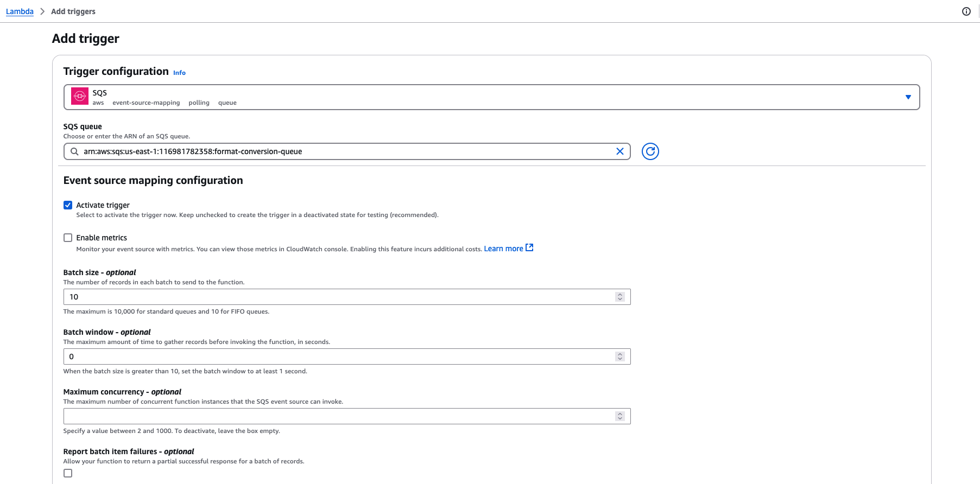The height and width of the screenshot is (484, 980).
Task: Click the search icon in SQS queue field
Action: click(x=74, y=151)
